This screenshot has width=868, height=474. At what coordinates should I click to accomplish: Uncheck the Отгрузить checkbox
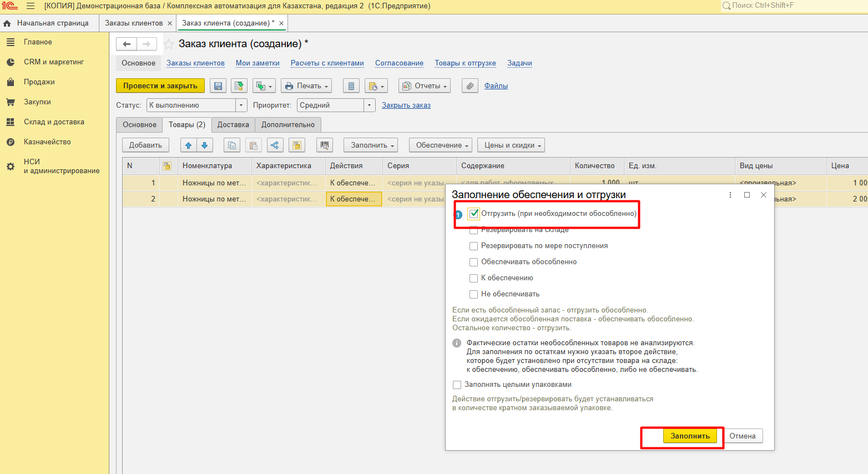473,214
